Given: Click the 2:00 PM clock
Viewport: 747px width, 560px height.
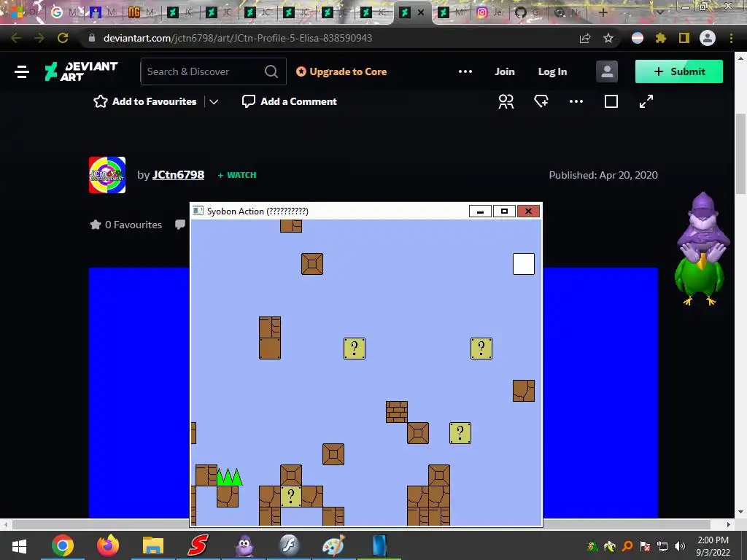Looking at the screenshot, I should (713, 540).
